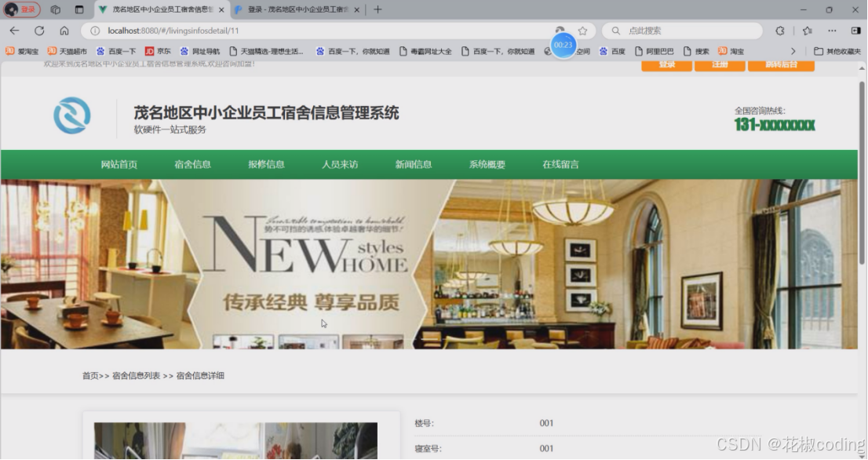Open the 天猫超市 bookmark
Image resolution: width=868 pixels, height=460 pixels.
click(49, 51)
